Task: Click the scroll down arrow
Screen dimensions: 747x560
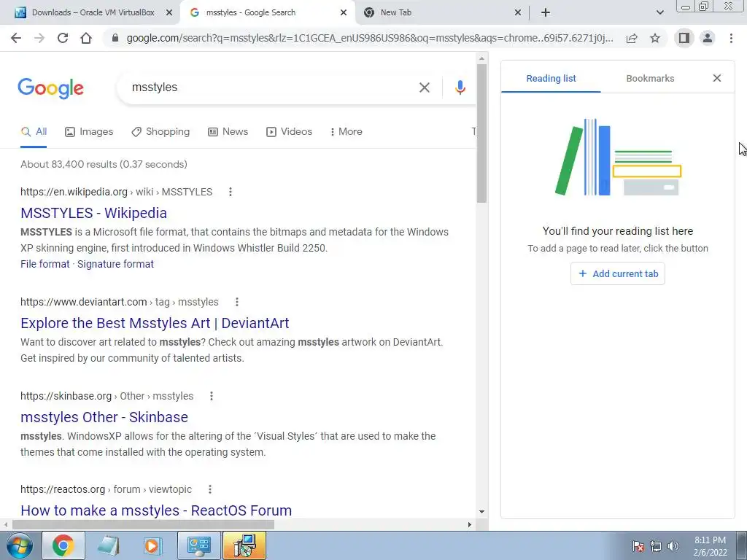Action: coord(481,511)
